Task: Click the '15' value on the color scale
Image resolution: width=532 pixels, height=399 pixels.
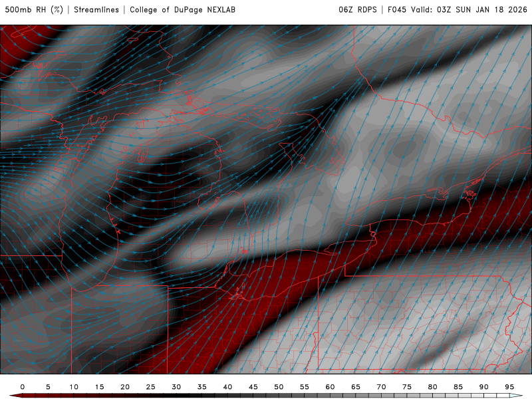Action: [x=99, y=387]
